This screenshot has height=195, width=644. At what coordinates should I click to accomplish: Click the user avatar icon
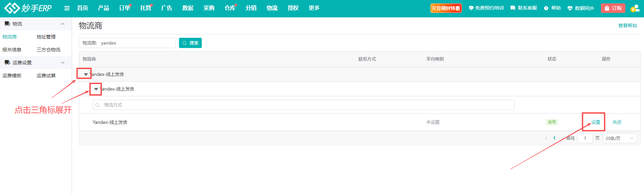tap(635, 8)
